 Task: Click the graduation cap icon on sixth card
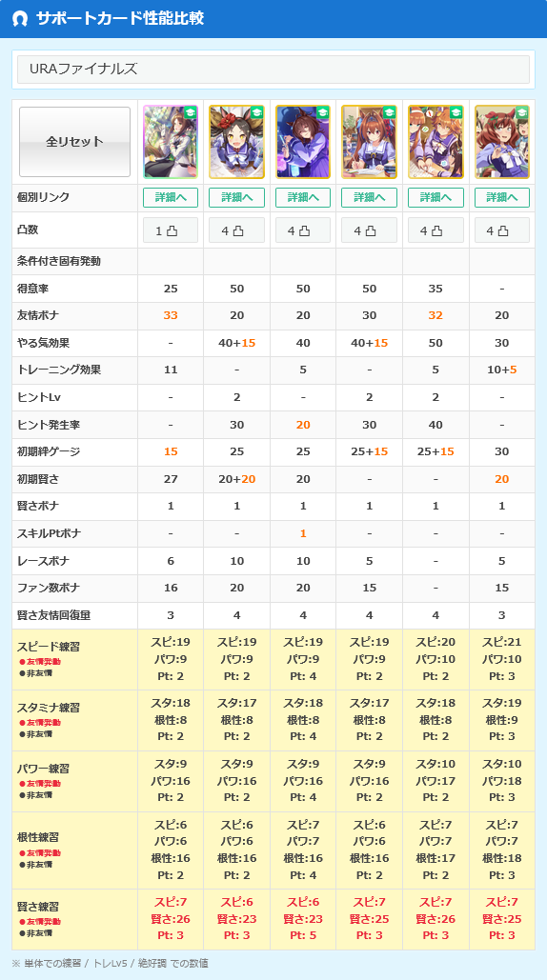(x=521, y=112)
